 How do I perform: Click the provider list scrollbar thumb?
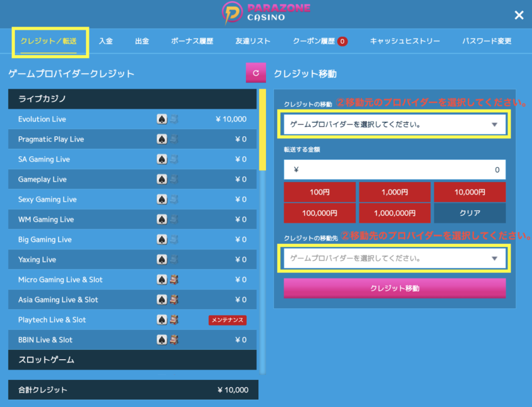tap(262, 129)
